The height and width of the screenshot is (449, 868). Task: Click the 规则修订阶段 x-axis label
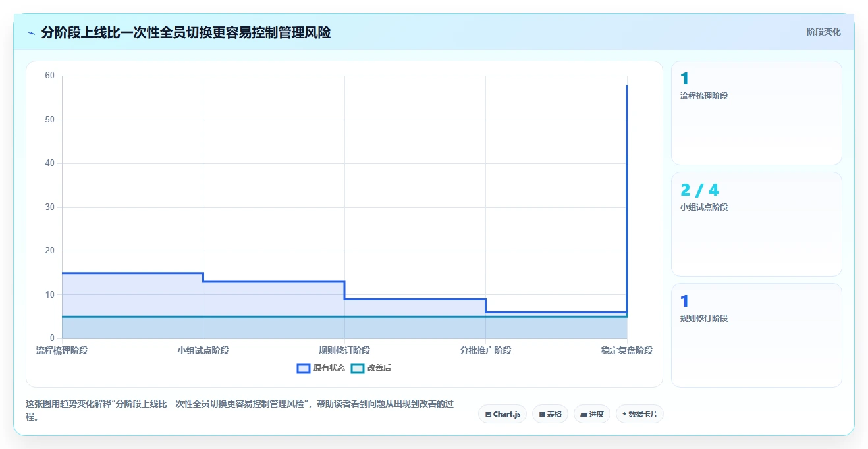click(344, 350)
